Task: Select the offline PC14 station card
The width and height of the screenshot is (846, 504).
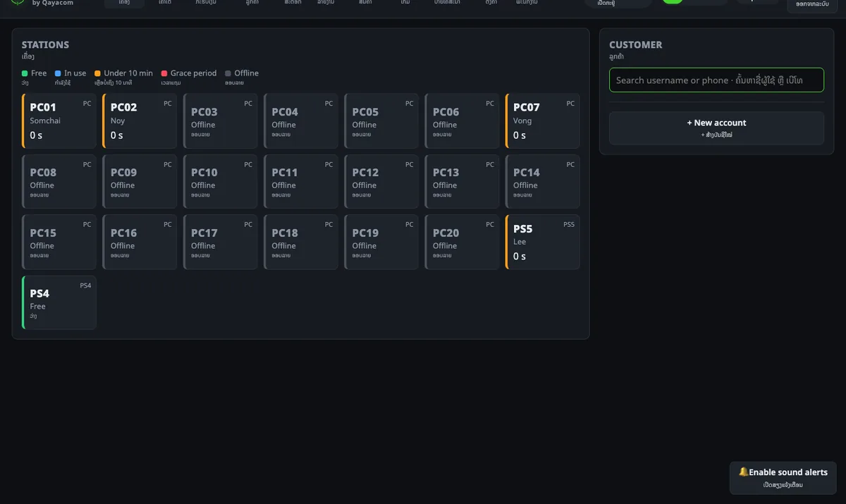Action: pyautogui.click(x=543, y=182)
